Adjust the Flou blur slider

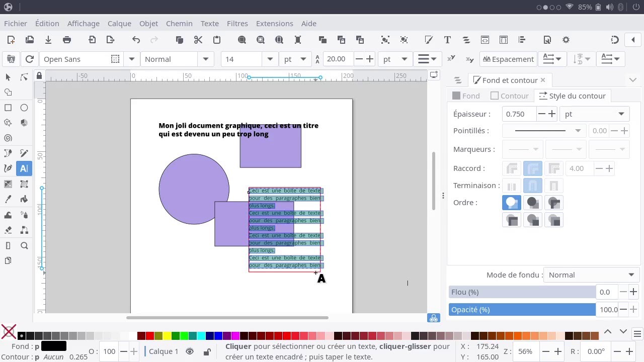pyautogui.click(x=522, y=292)
